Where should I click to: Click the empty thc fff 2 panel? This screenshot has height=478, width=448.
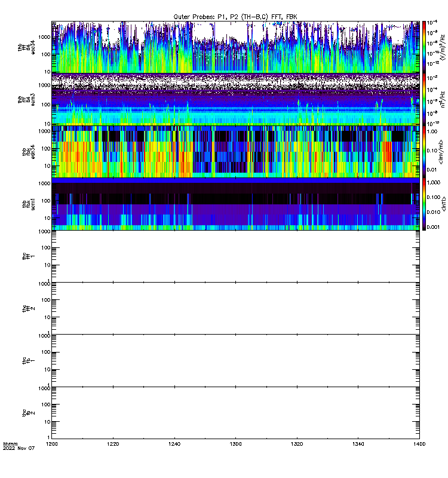[x=235, y=308]
